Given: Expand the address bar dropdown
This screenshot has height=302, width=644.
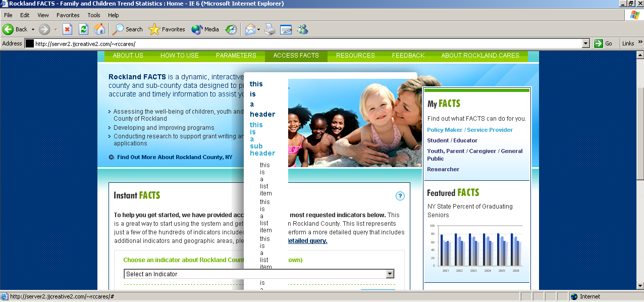Looking at the screenshot, I should click(585, 43).
